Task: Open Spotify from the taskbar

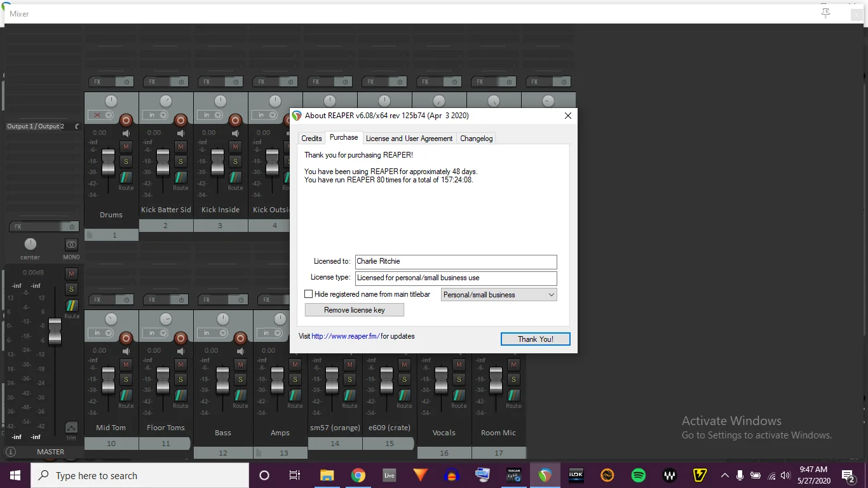Action: 639,475
